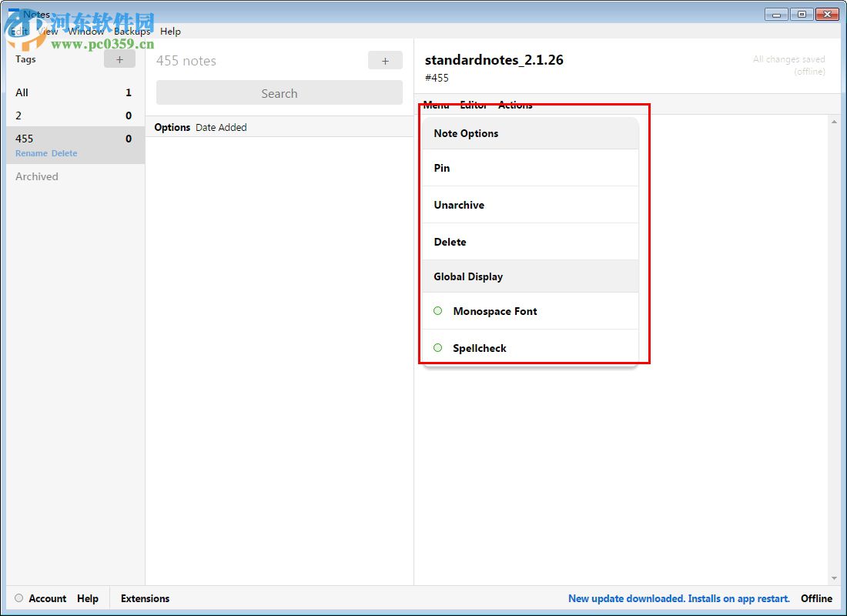847x616 pixels.
Task: Delete the note from Note Options
Action: [x=530, y=242]
